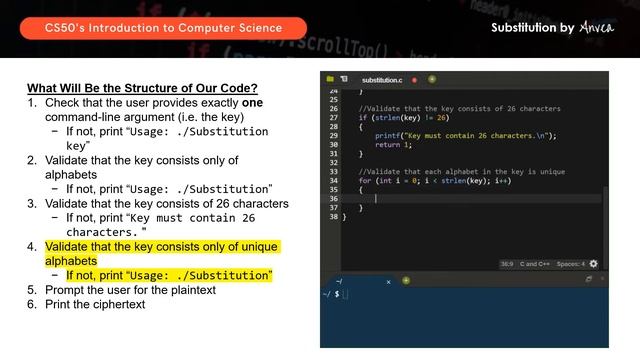Select the C and C++ syntax mode
Viewport: 640px width, 360px height.
[535, 264]
